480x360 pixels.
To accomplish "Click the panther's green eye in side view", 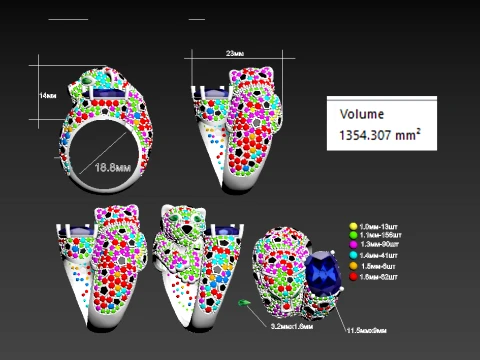I will pos(88,81).
